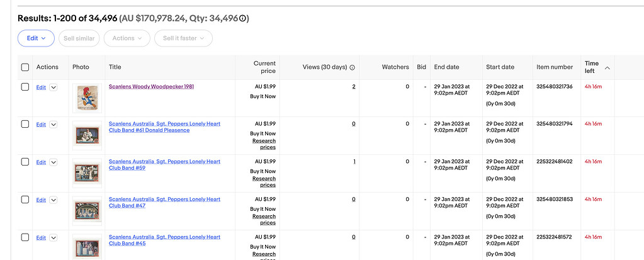Open Sgt. Peppers Club Band #47 title
644x260 pixels.
tap(164, 203)
